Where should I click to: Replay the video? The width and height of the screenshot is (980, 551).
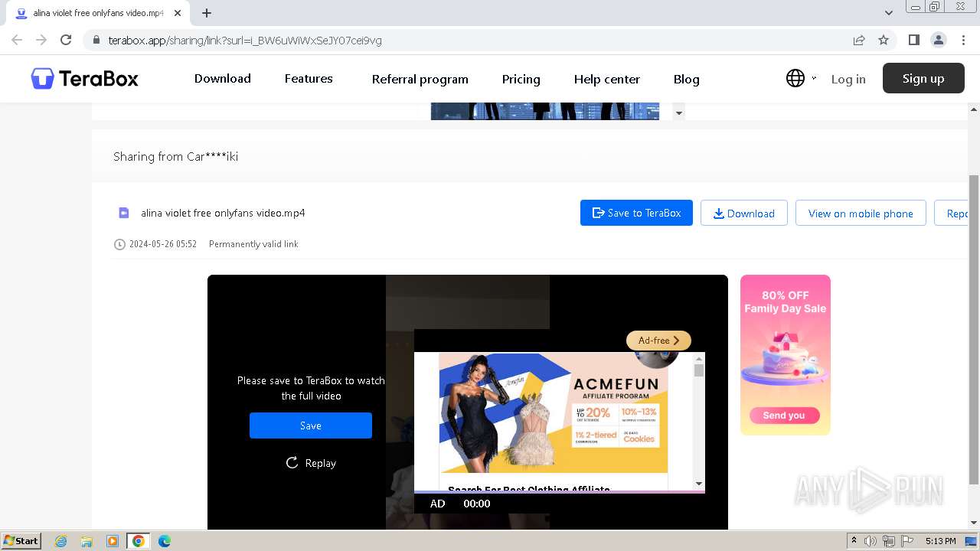[311, 463]
